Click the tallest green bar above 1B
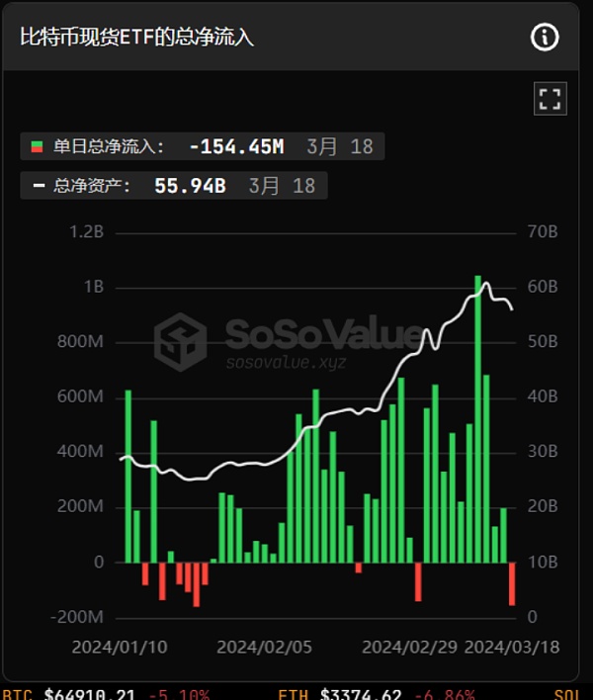The image size is (593, 700). 478,419
